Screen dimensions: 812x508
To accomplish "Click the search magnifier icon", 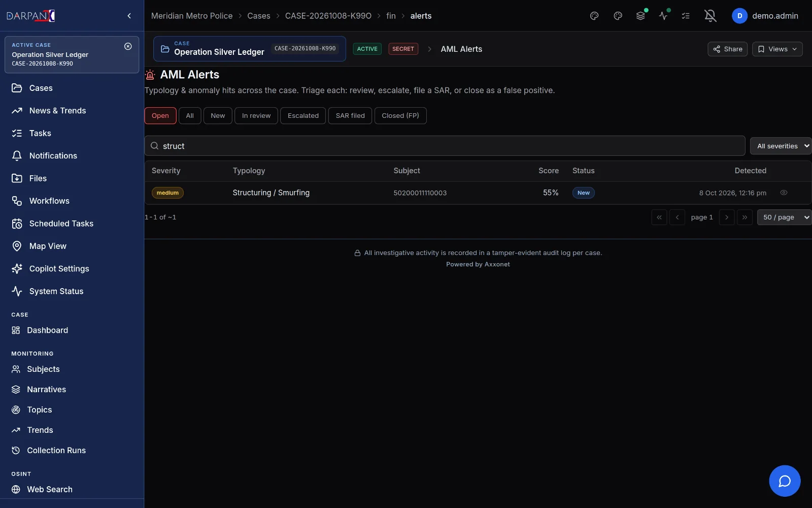I will 155,146.
